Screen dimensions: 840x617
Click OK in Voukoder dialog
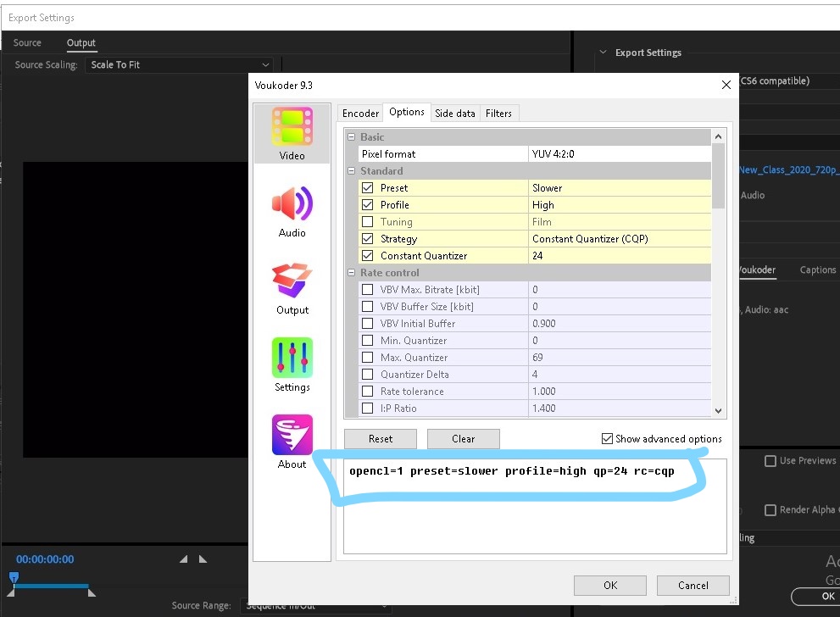pyautogui.click(x=609, y=585)
